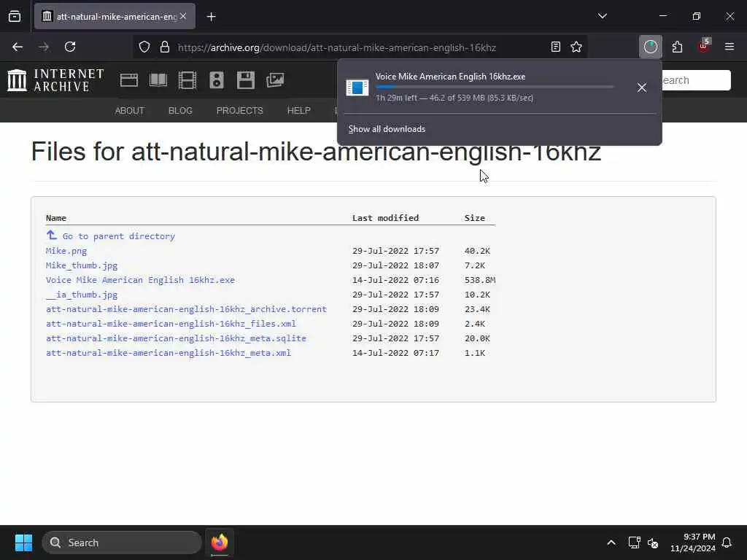Open tracking protection shield icon
Viewport: 747px width, 560px height.
144,47
